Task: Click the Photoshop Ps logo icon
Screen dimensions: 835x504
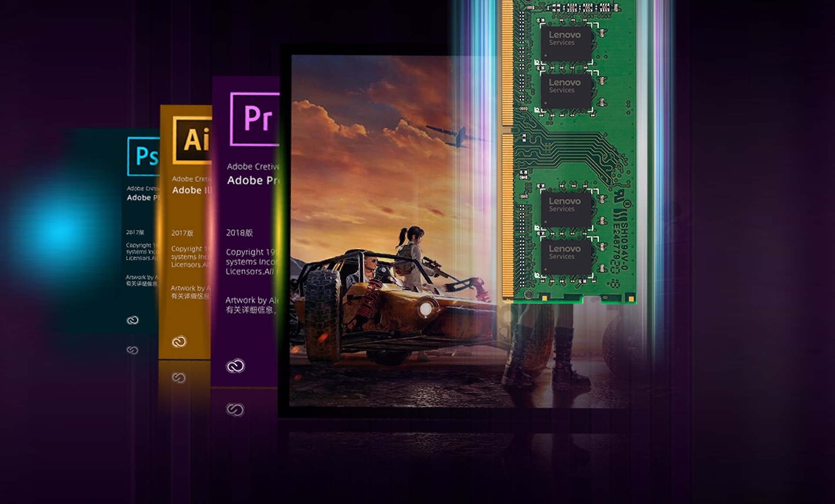Action: tap(144, 156)
